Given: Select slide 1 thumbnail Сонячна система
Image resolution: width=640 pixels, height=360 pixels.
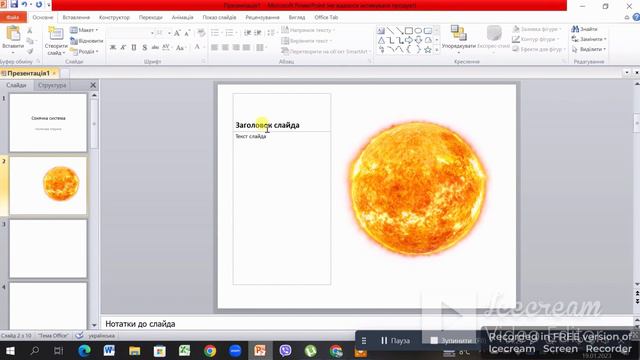Looking at the screenshot, I should coord(48,122).
